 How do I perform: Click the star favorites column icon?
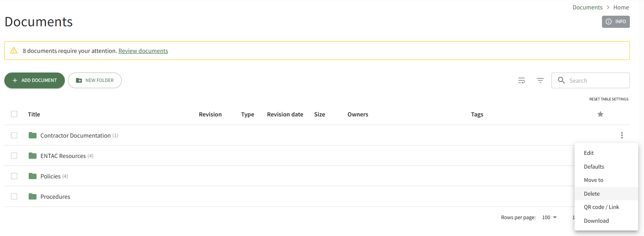[600, 114]
